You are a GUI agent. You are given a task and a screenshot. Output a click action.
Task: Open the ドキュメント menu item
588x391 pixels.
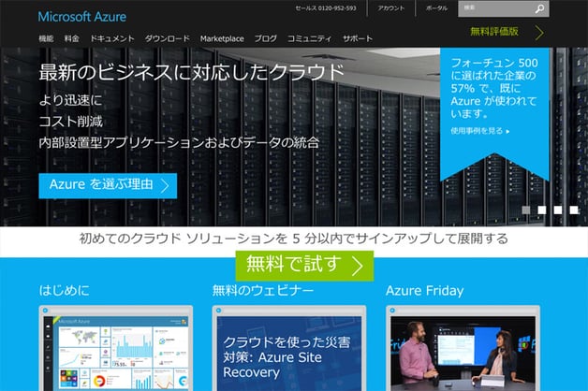112,38
